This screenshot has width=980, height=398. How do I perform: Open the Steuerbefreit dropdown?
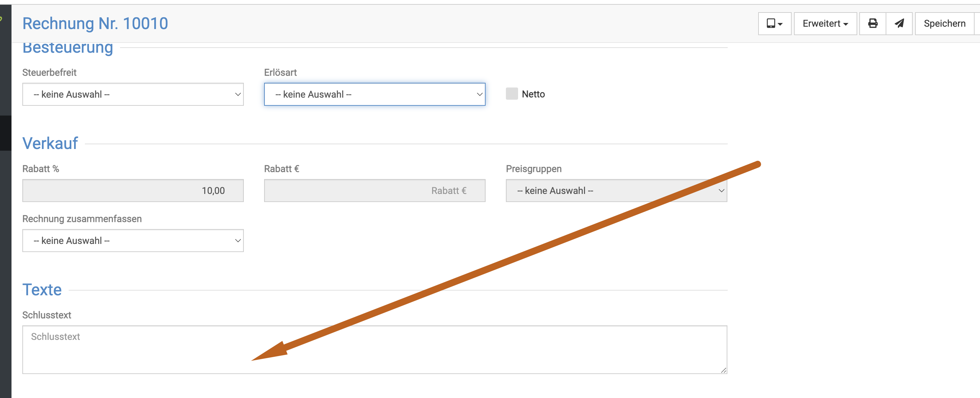pos(133,94)
